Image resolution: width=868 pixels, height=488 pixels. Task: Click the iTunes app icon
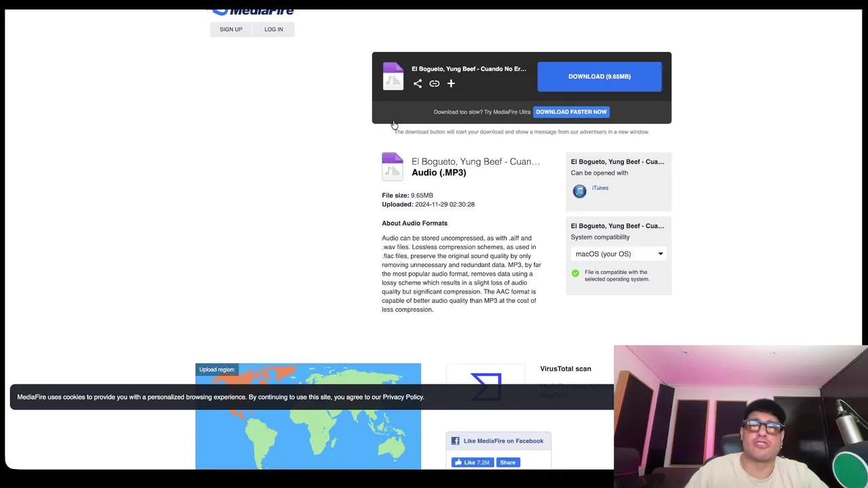coord(579,191)
